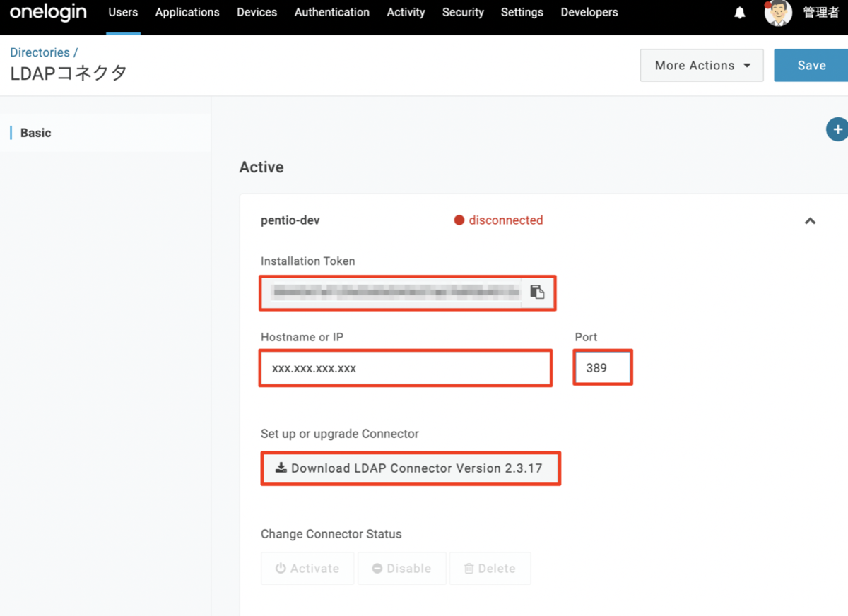Click the pentio-dev connector name
Screen dimensions: 848x616
tap(290, 220)
